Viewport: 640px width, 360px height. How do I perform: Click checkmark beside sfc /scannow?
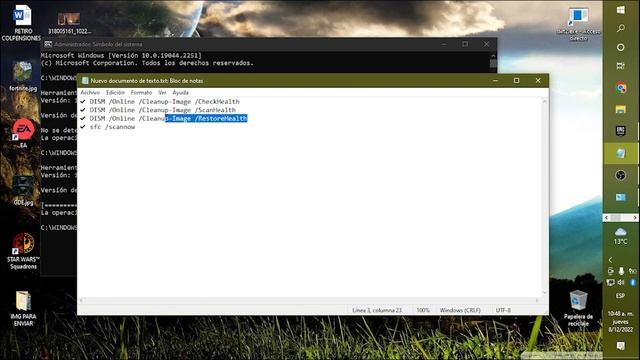(83, 127)
